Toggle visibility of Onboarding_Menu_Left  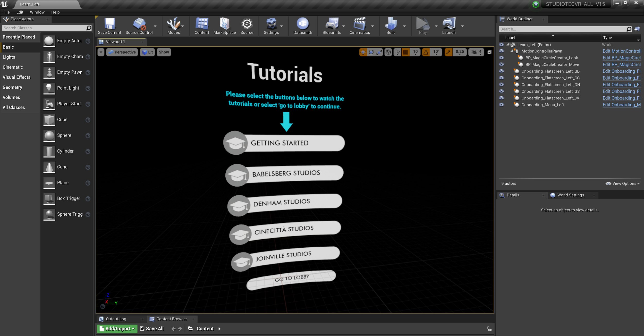pyautogui.click(x=501, y=105)
